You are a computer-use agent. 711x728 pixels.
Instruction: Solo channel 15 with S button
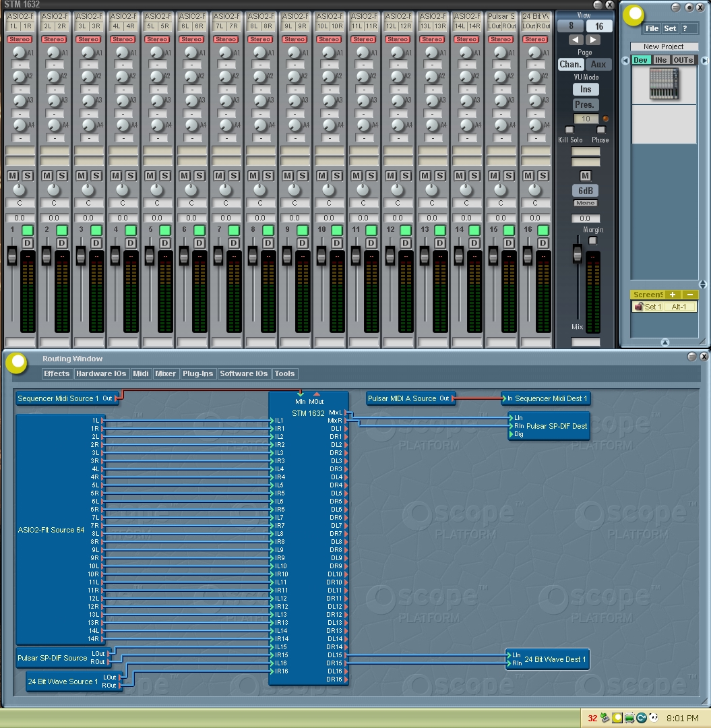coord(509,175)
